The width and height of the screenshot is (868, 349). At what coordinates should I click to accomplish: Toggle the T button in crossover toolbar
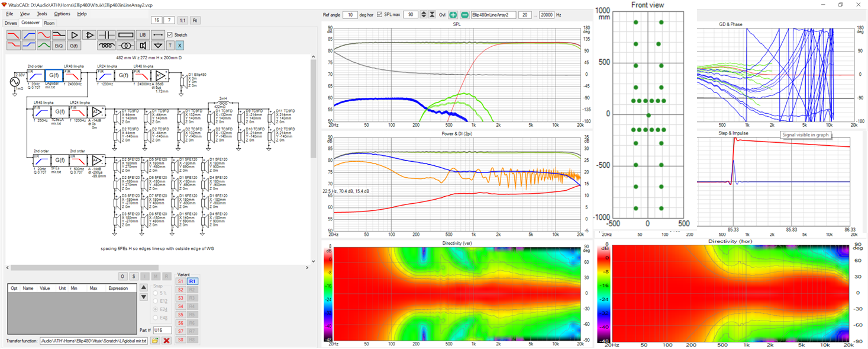[x=170, y=45]
